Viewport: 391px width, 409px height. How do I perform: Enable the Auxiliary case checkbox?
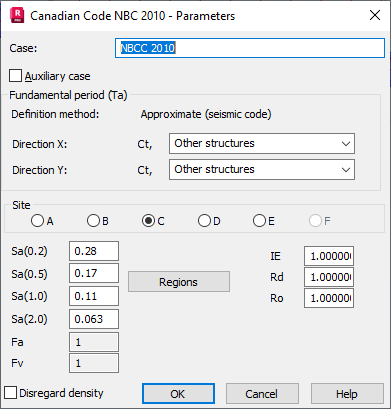16,76
